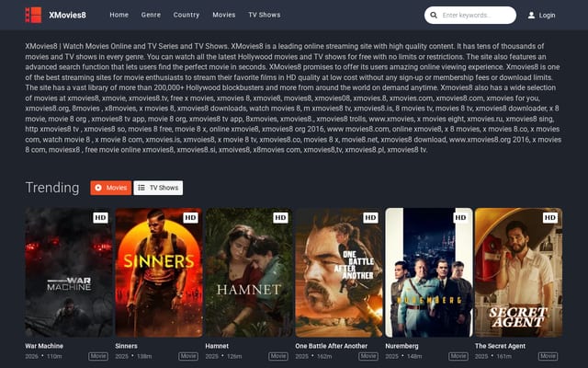Select the Trending Movies tab
Viewport: 588px width, 368px height.
(x=110, y=188)
